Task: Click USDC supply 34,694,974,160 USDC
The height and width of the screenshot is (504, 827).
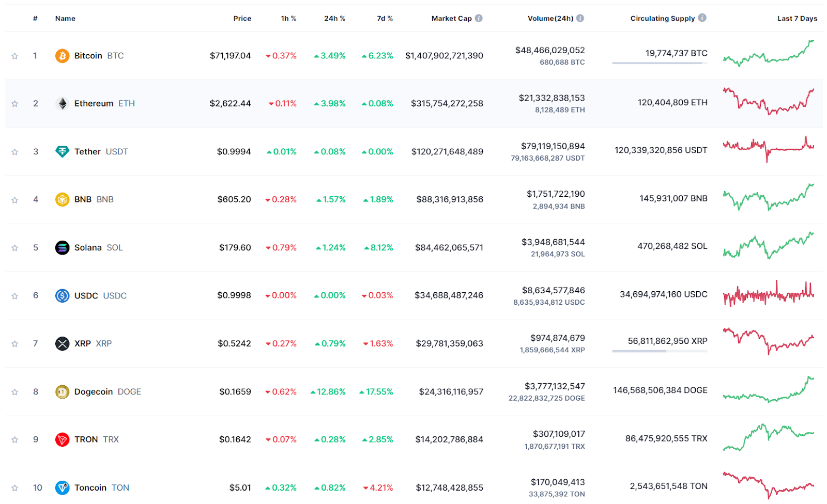Action: pyautogui.click(x=664, y=294)
